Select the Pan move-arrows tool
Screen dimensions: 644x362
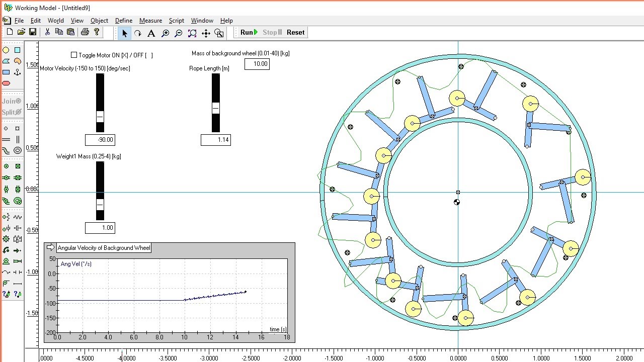point(206,33)
